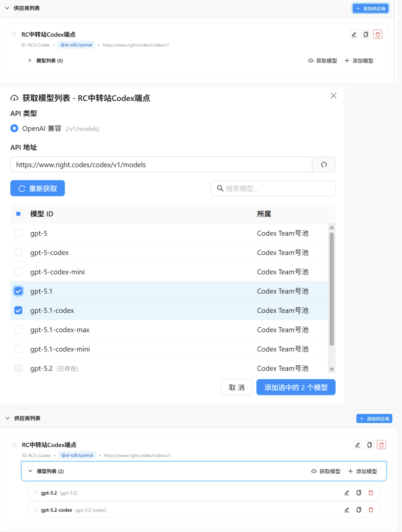
Task: Click the 取消 cancel button
Action: pyautogui.click(x=237, y=387)
